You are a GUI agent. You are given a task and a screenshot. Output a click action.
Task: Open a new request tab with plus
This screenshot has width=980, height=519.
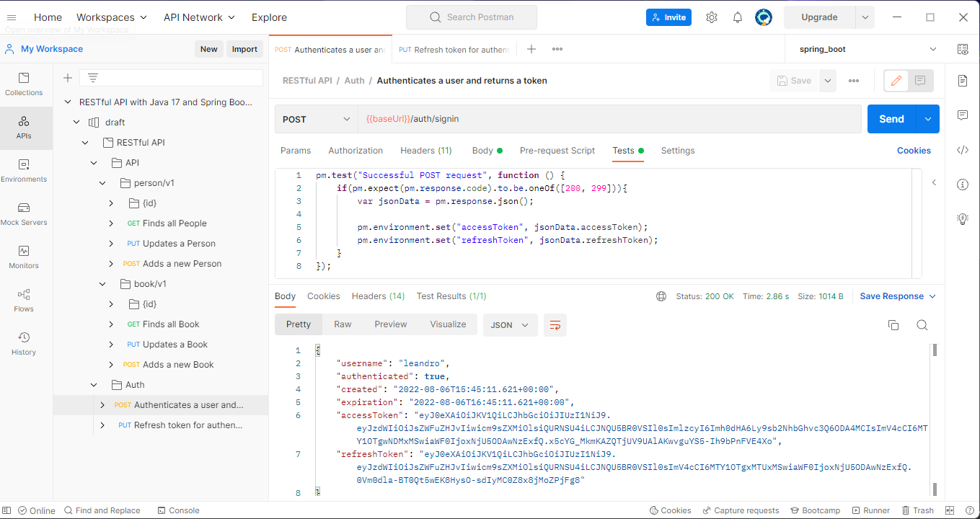[x=531, y=49]
